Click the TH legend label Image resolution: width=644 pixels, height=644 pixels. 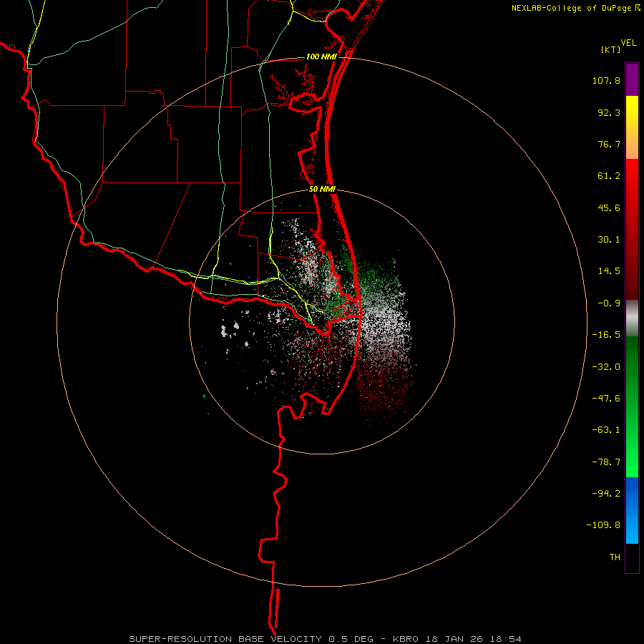pyautogui.click(x=615, y=557)
